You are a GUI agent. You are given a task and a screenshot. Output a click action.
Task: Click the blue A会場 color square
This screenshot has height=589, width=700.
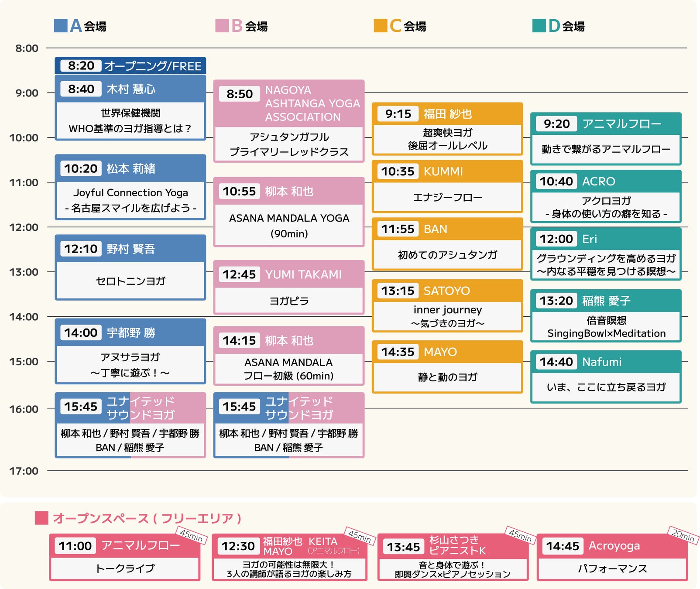click(61, 26)
